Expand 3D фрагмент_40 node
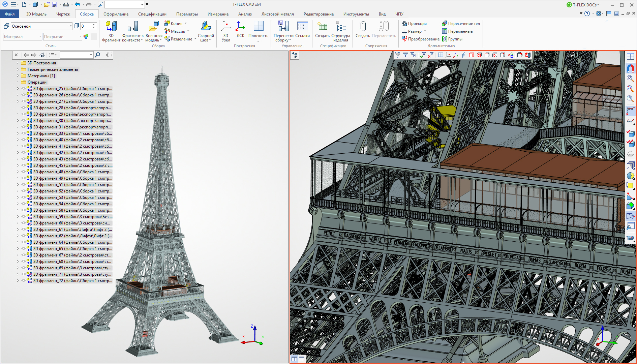 click(x=18, y=140)
